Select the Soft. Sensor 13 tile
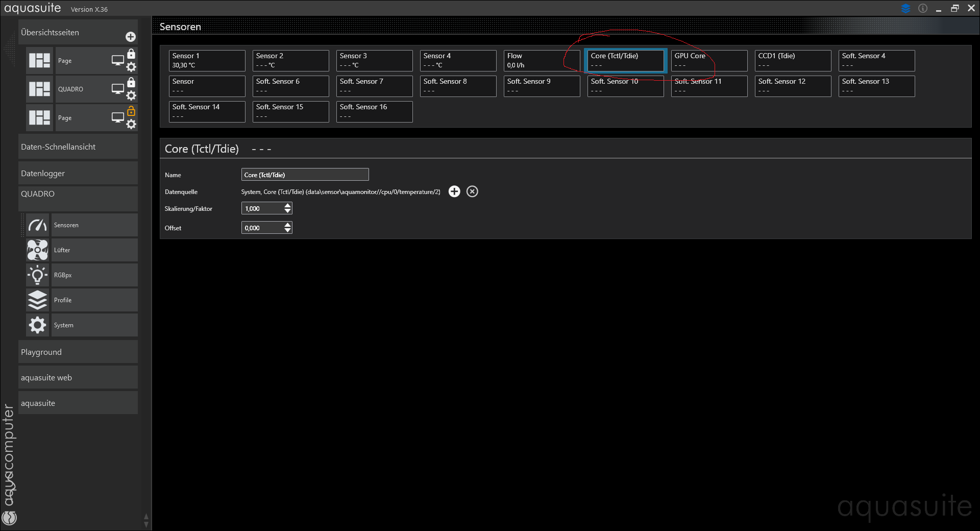The height and width of the screenshot is (531, 980). tap(877, 86)
